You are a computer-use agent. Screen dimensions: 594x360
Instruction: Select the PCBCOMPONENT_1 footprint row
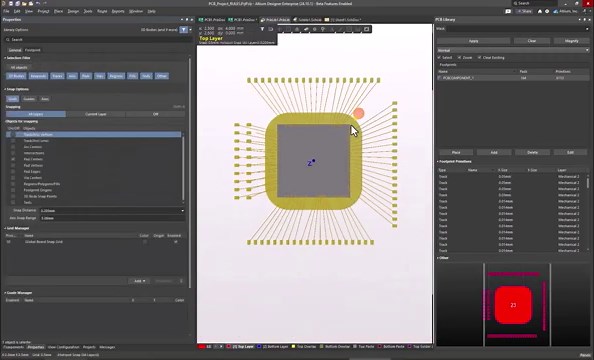[513, 78]
